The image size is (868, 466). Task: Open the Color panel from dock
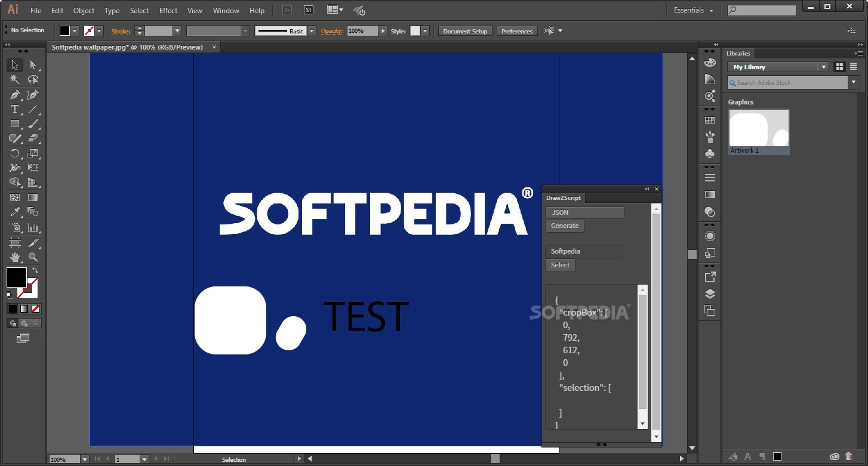click(x=710, y=62)
